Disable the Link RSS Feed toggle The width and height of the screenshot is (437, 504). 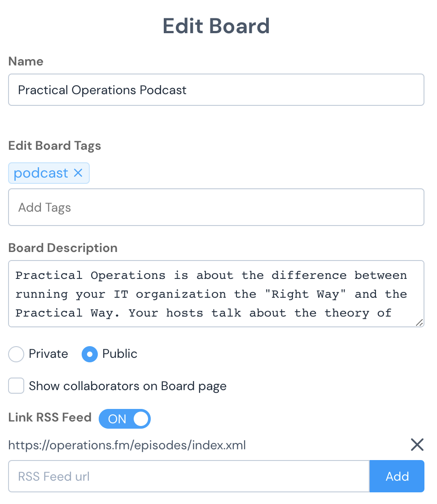point(125,418)
